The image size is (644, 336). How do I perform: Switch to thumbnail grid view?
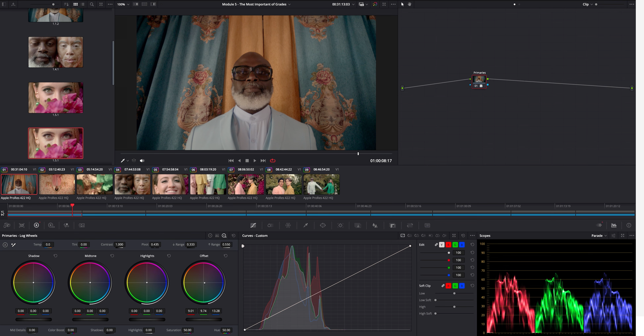pyautogui.click(x=75, y=4)
